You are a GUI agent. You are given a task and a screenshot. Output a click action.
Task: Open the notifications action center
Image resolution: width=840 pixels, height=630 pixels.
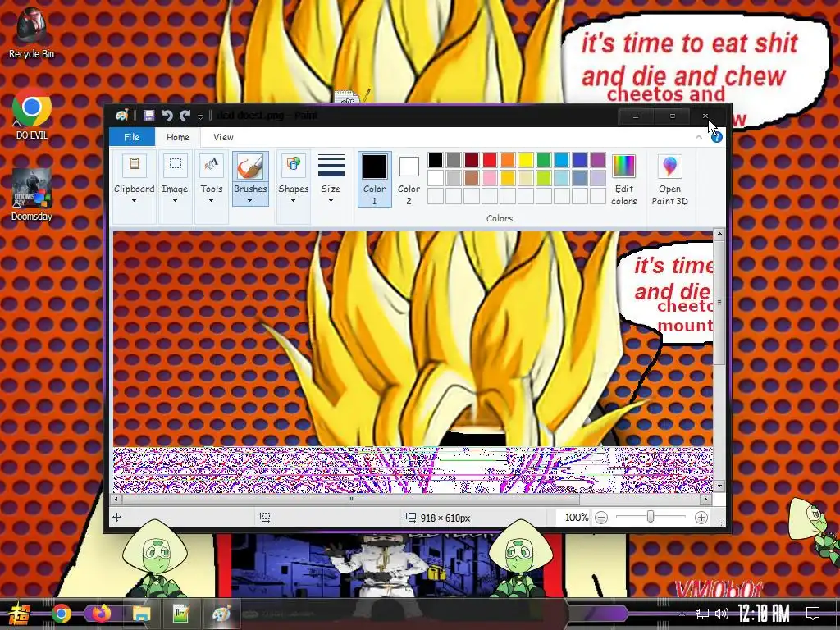(813, 614)
